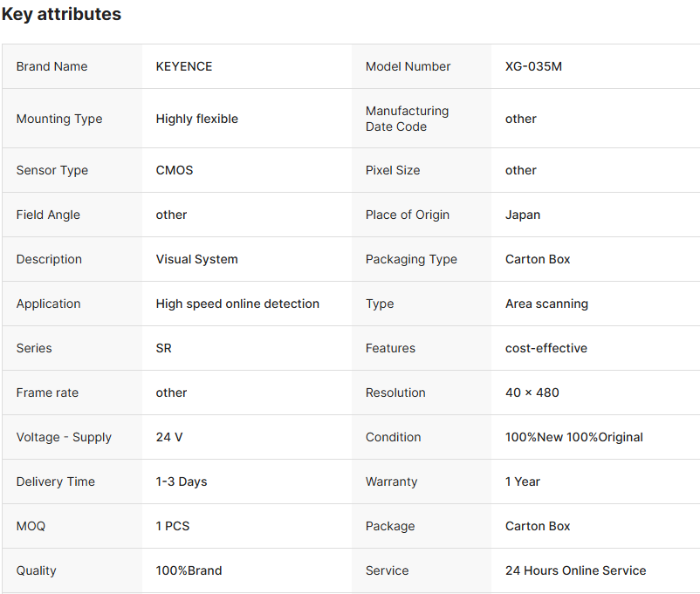Select the Highly flexible value
The width and height of the screenshot is (700, 594).
tap(197, 119)
